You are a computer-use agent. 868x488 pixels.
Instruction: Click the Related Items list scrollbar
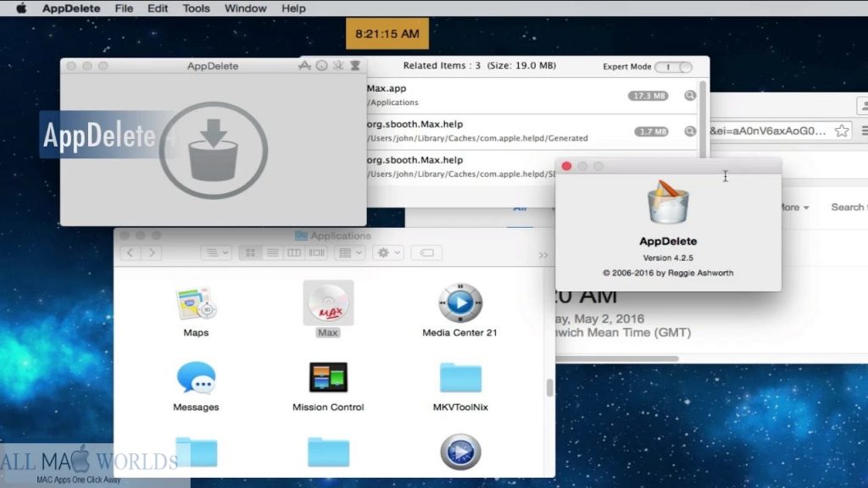pos(703,119)
